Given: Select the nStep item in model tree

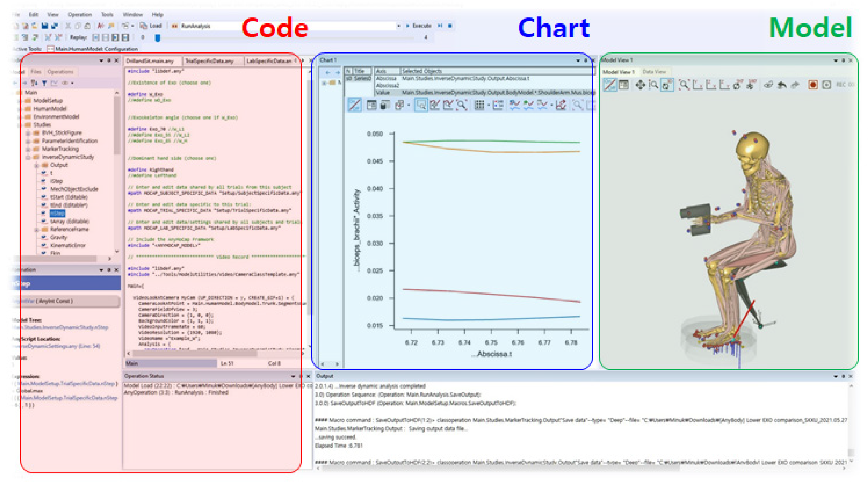Looking at the screenshot, I should click(x=57, y=213).
